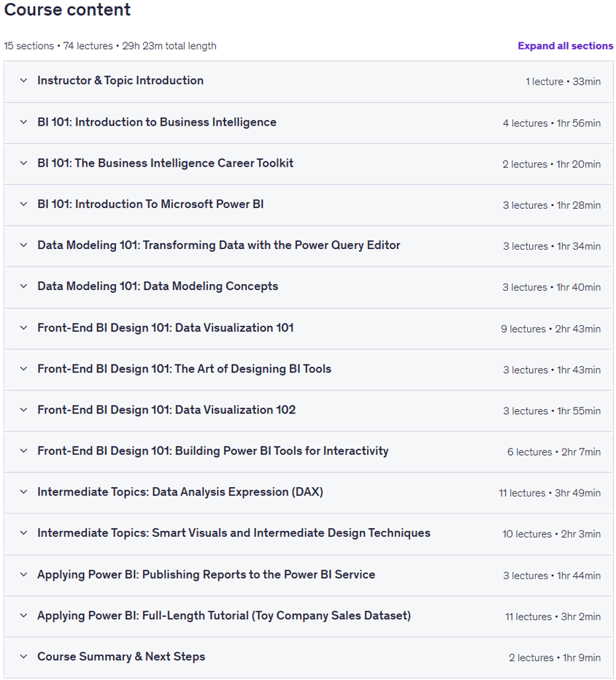This screenshot has height=680, width=616.
Task: Click '9 lectures • 2hr 43min' duration text
Action: pos(550,329)
